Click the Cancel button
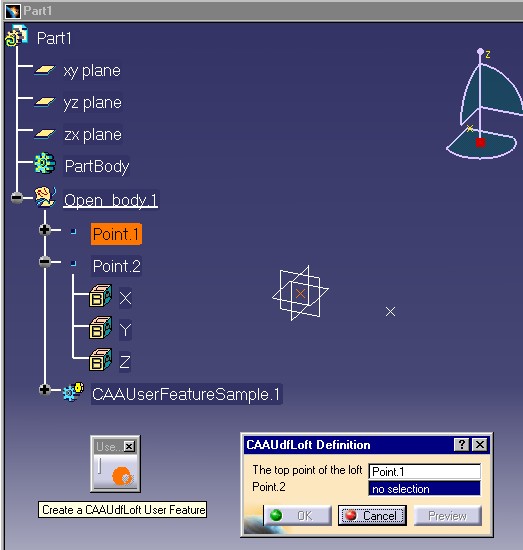Image resolution: width=523 pixels, height=550 pixels. pyautogui.click(x=372, y=515)
